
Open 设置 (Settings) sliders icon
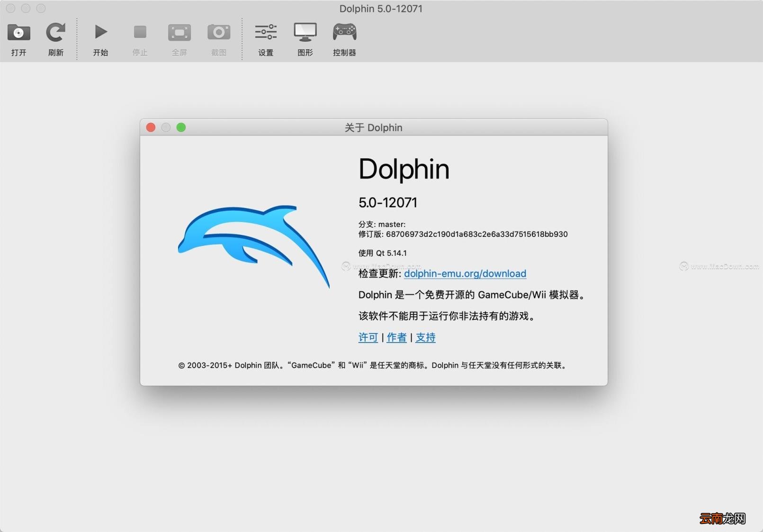coord(266,32)
